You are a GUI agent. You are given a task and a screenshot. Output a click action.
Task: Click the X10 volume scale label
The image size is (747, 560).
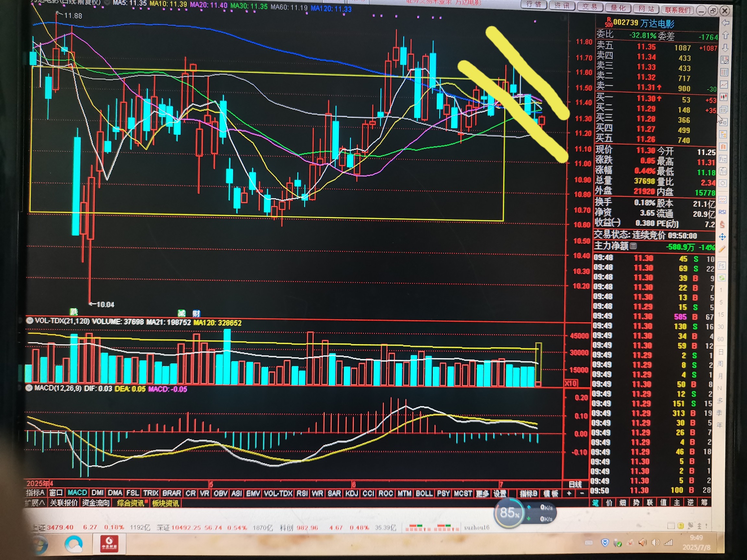(571, 383)
